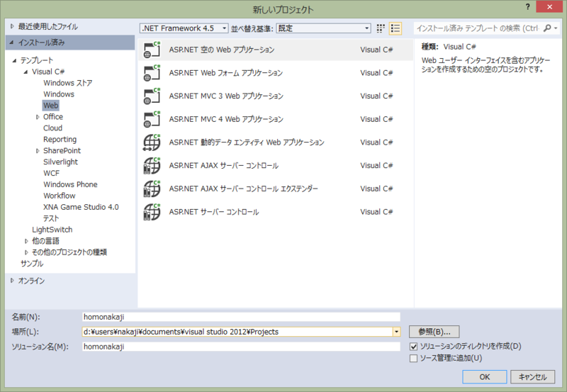This screenshot has width=567, height=392.
Task: Click the ASP.NET 空の Web アプリケーション template icon
Action: point(152,50)
